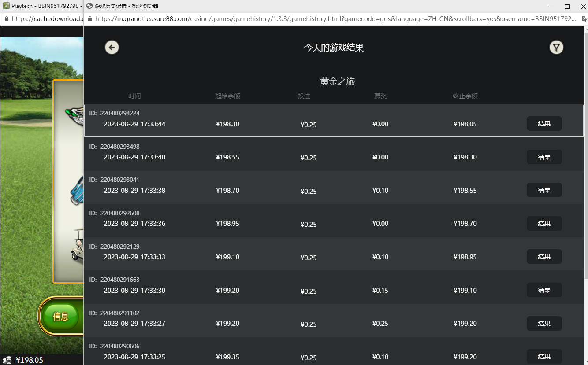Viewport: 588px width, 365px height.
Task: Click ID 220480293041 label
Action: tap(115, 180)
